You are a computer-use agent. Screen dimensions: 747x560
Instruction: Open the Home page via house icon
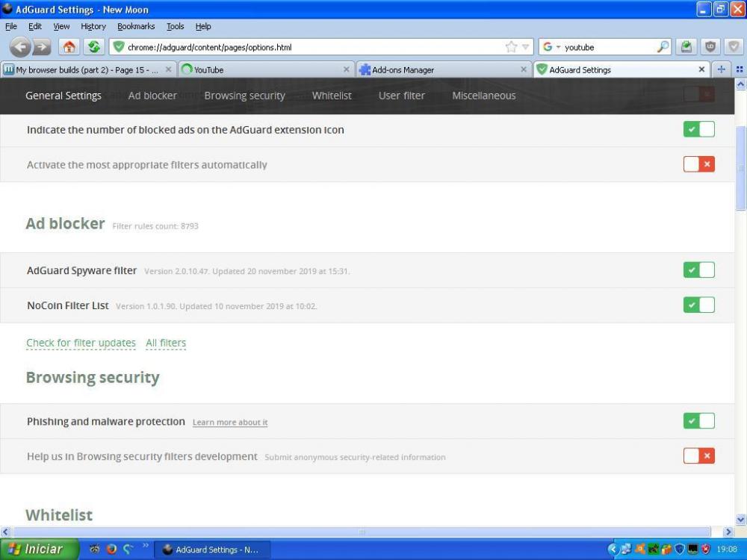(x=69, y=46)
